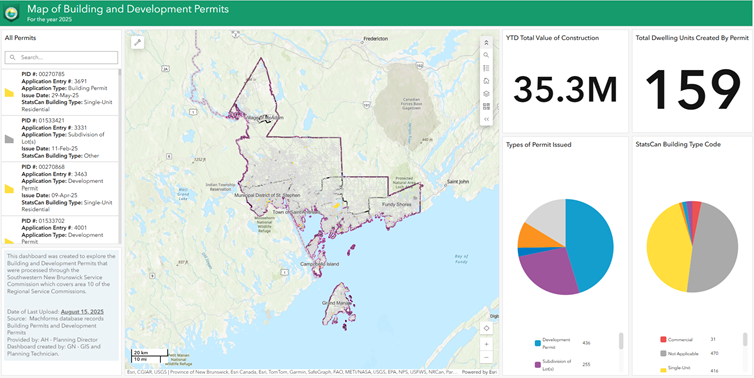Click the Grand Manan island label on map
Screen dimensions: 754x378
click(x=336, y=303)
